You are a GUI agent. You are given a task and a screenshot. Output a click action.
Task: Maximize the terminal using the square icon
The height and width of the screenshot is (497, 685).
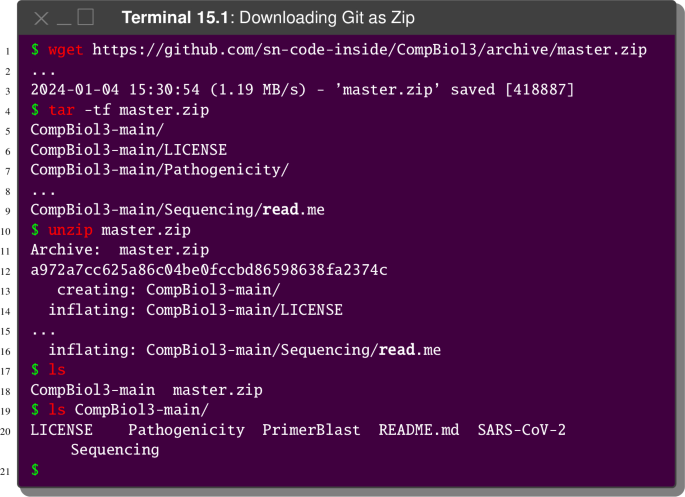(85, 17)
